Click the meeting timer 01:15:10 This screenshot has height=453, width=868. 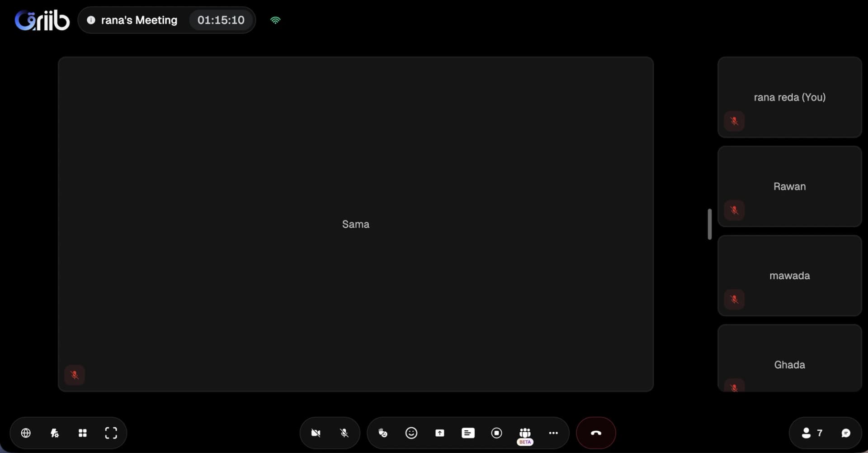(221, 20)
